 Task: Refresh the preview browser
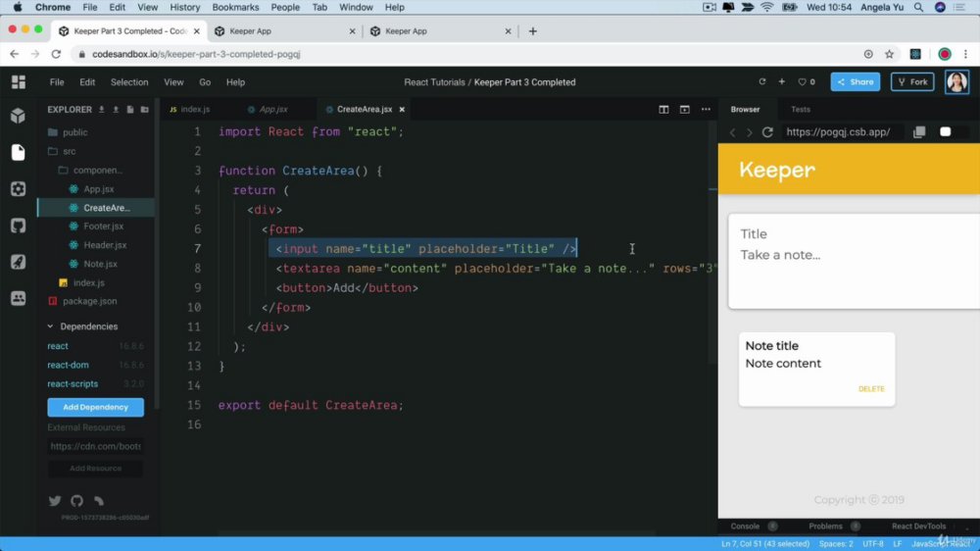click(767, 132)
